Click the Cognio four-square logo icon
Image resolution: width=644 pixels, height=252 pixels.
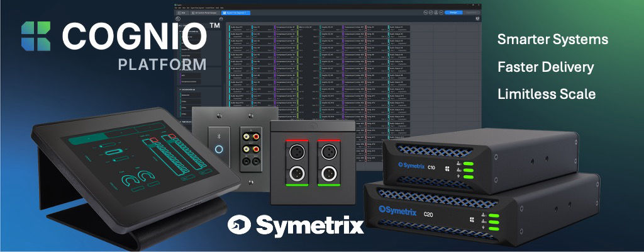[36, 37]
